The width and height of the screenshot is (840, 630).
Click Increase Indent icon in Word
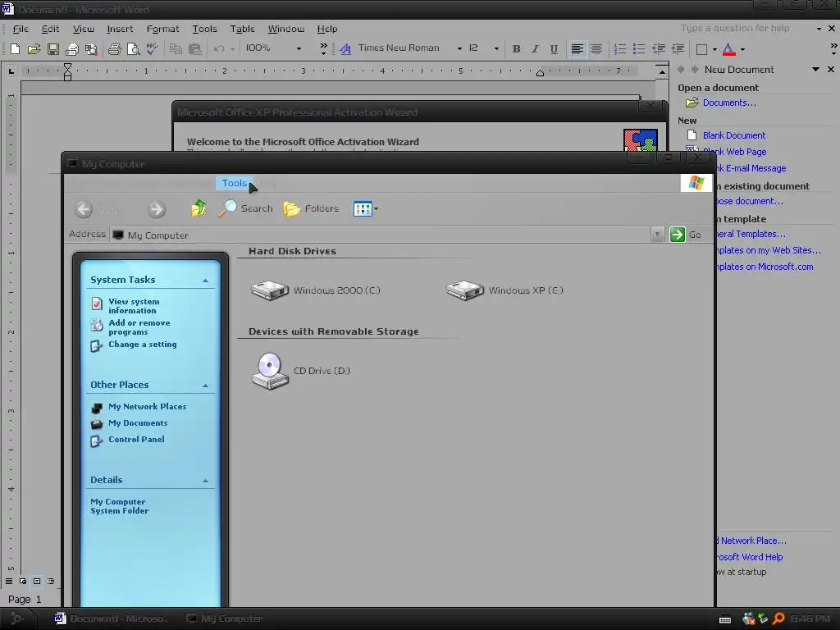coord(678,49)
